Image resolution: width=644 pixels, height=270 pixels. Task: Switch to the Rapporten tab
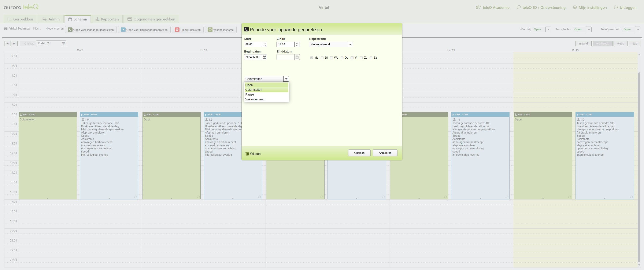(107, 19)
